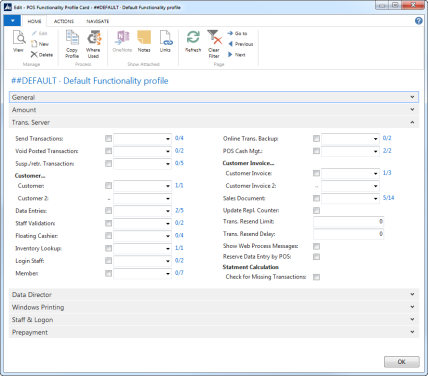Expand the Data Director section

click(x=214, y=295)
